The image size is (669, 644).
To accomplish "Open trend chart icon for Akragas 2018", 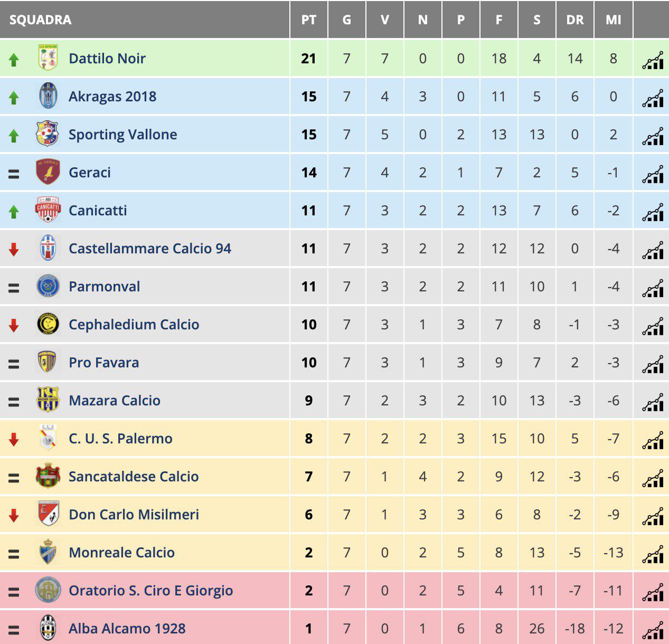I will pyautogui.click(x=653, y=98).
